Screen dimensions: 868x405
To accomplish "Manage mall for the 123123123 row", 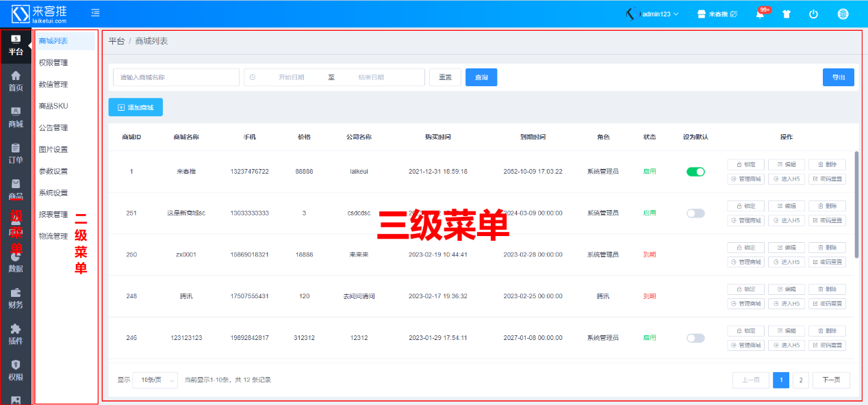I will [x=745, y=345].
